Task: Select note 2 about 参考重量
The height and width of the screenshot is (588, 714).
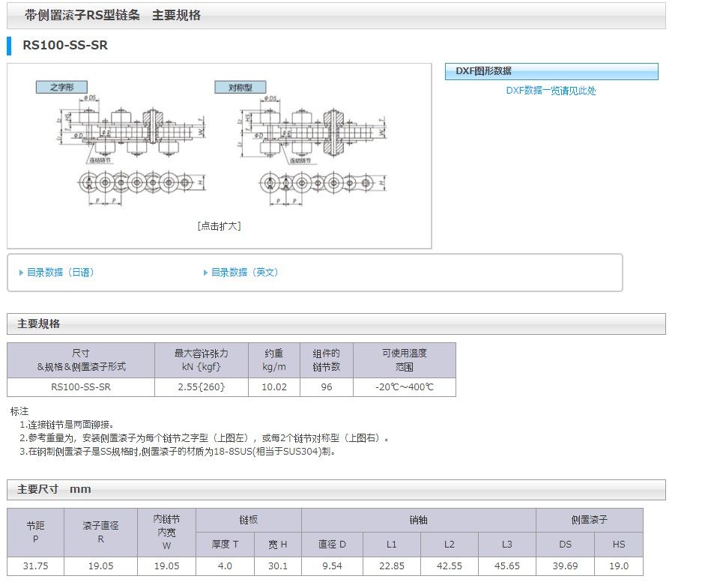Action: [205, 438]
